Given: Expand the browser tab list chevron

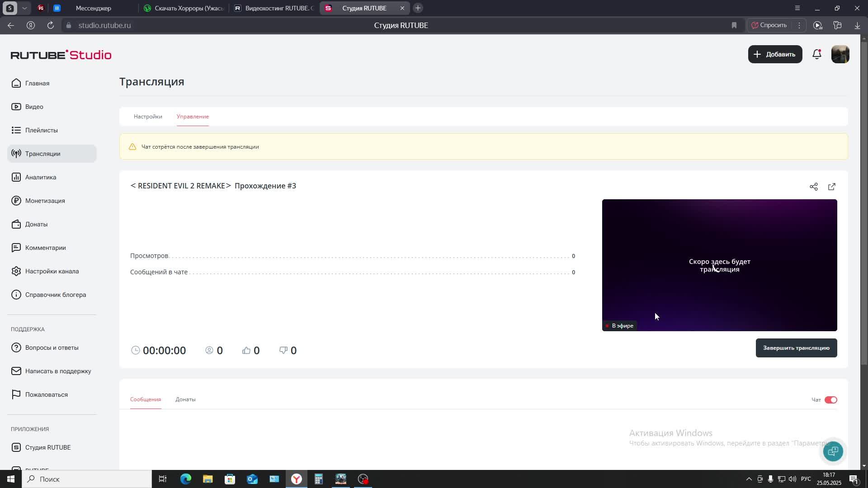Looking at the screenshot, I should (x=25, y=8).
